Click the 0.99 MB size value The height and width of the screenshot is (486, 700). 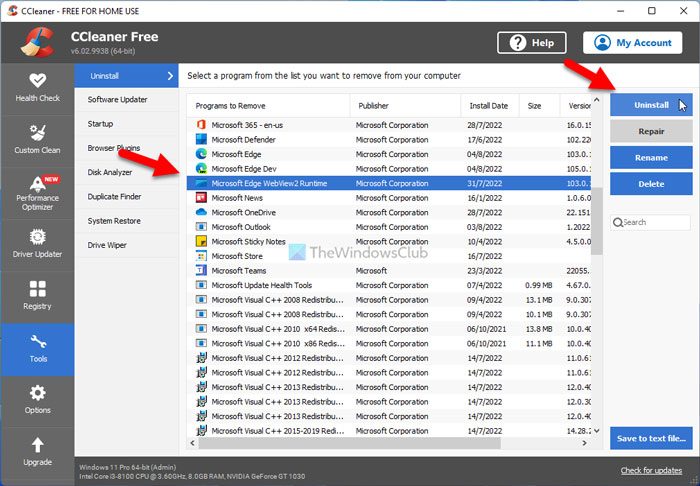(x=539, y=285)
